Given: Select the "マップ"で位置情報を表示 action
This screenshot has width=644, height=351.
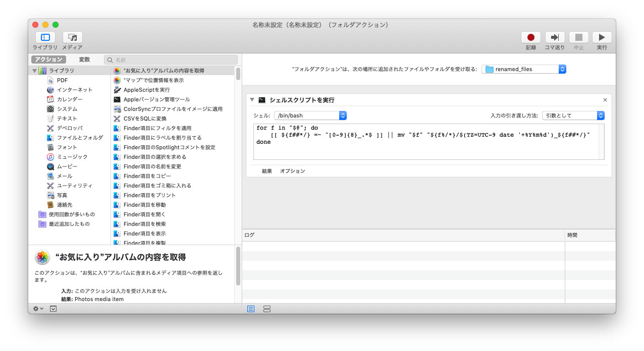Looking at the screenshot, I should (173, 80).
